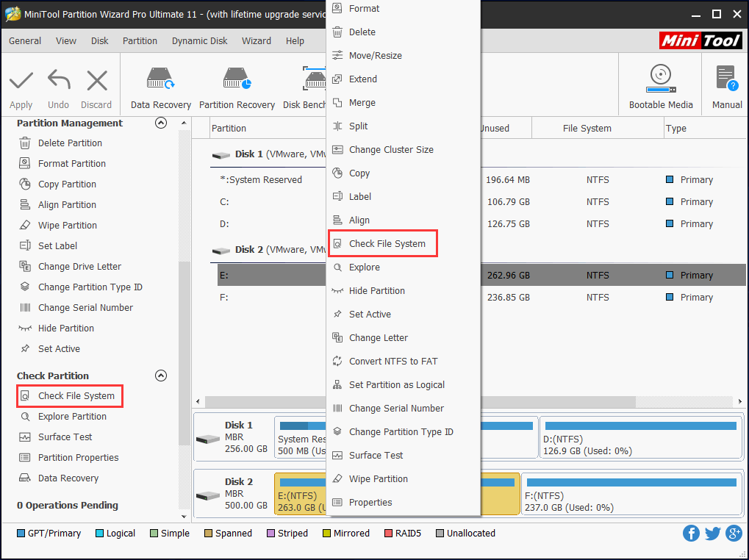Click the Type column header
The image size is (749, 560).
(705, 128)
